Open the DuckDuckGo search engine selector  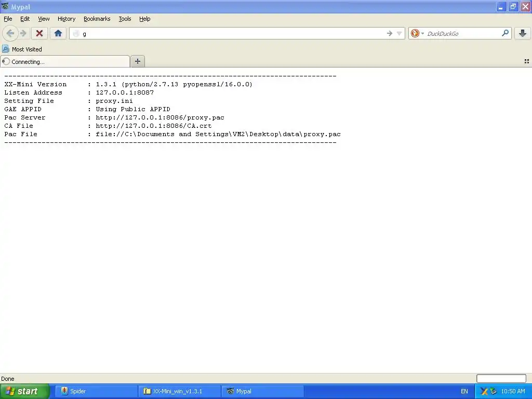[x=417, y=33]
